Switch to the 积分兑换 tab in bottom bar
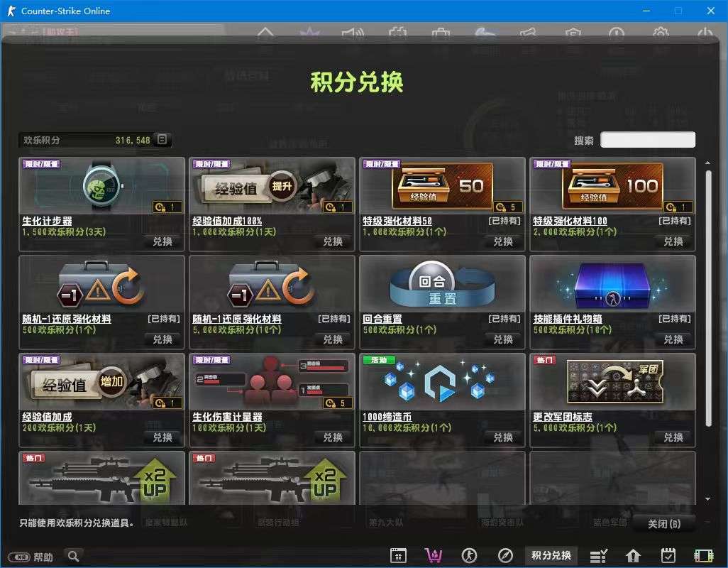728x568 pixels. 551,555
